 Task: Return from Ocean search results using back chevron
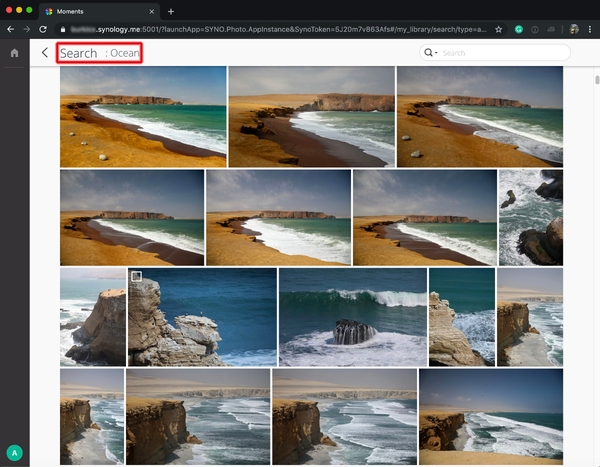[x=45, y=52]
